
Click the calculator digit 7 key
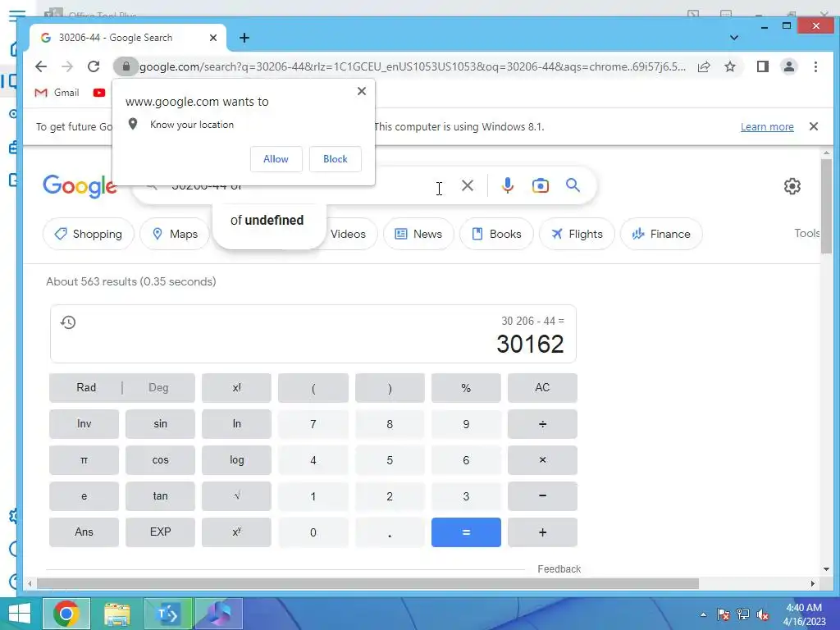coord(313,424)
